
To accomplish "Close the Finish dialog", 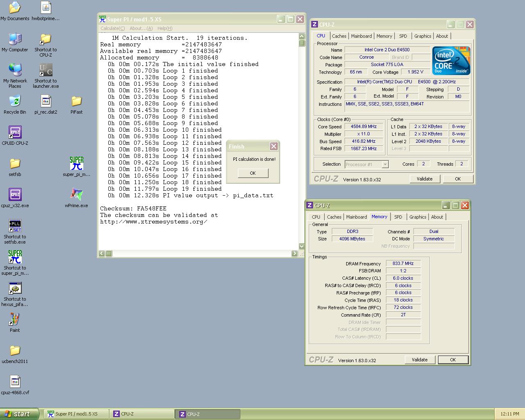I will point(274,146).
